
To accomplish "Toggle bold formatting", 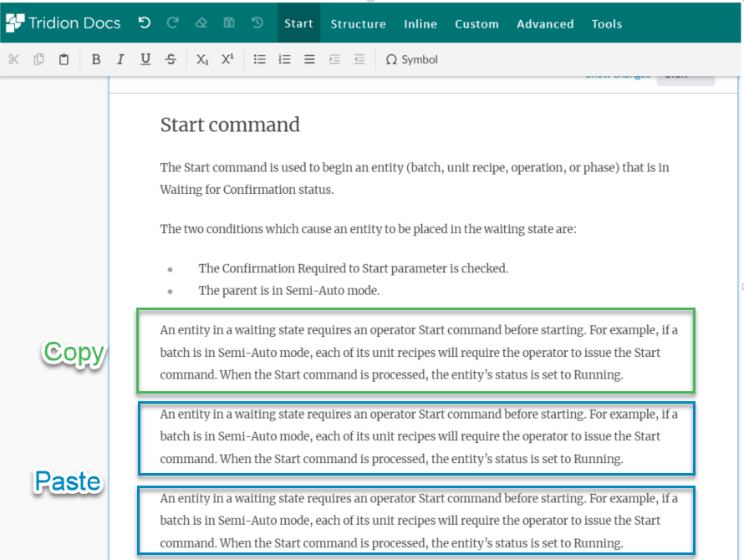I will click(x=95, y=59).
